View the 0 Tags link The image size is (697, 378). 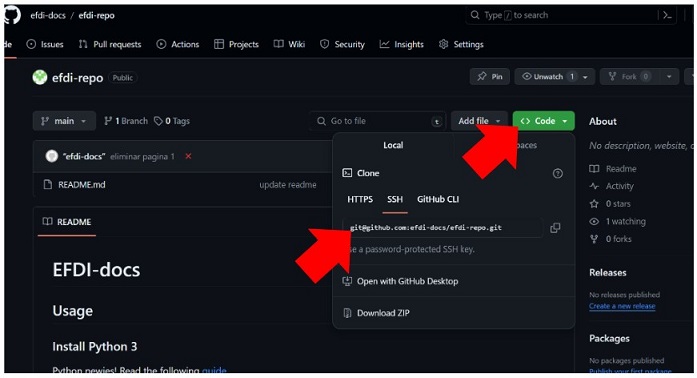tap(172, 121)
